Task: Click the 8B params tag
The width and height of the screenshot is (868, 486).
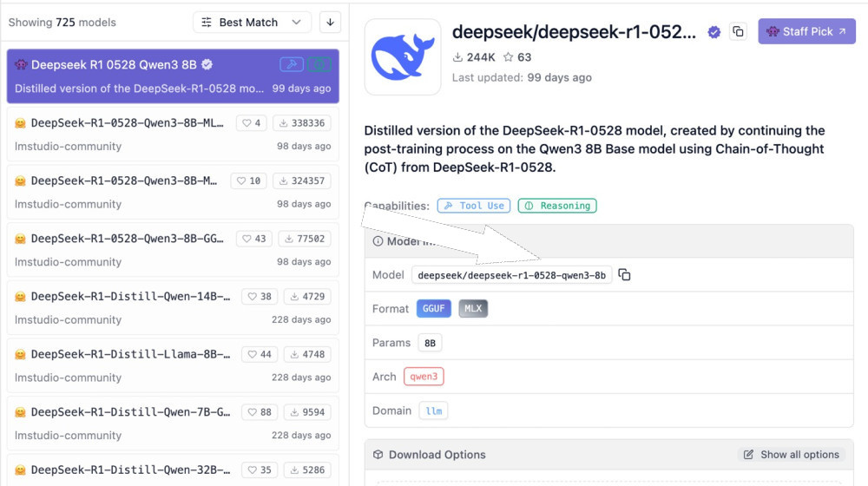Action: 431,343
